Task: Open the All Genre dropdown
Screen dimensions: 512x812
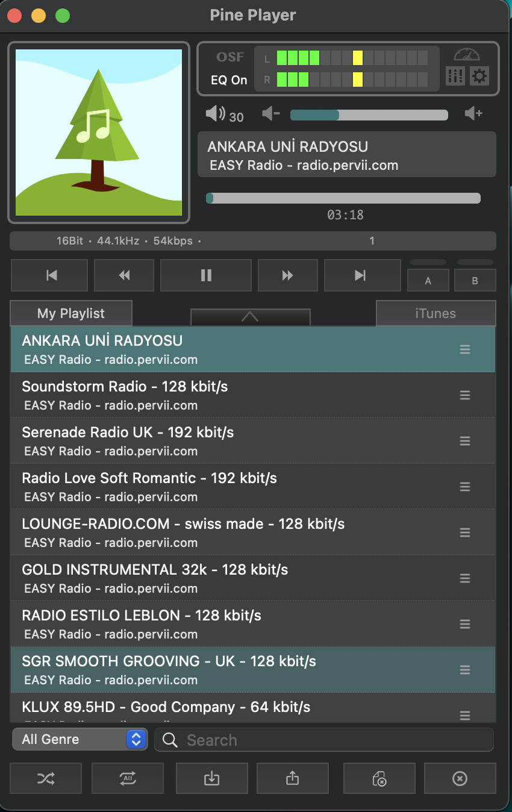Action: [80, 739]
